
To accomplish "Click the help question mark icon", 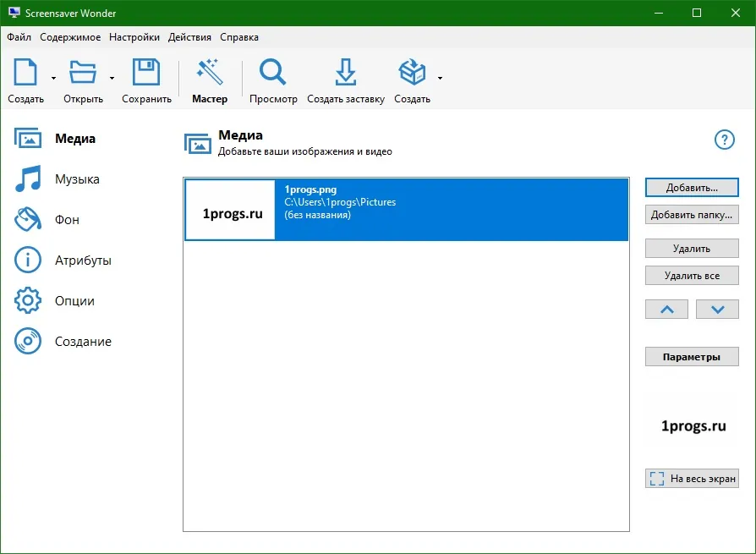I will (x=724, y=140).
